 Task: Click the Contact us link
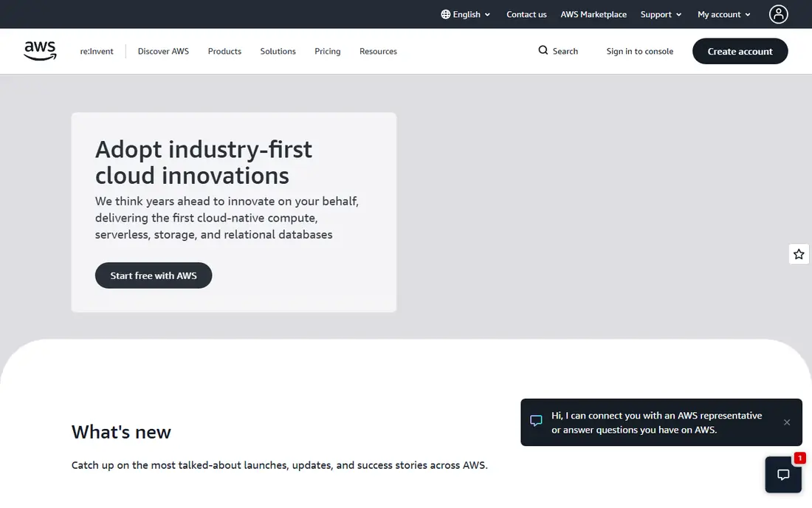point(526,15)
